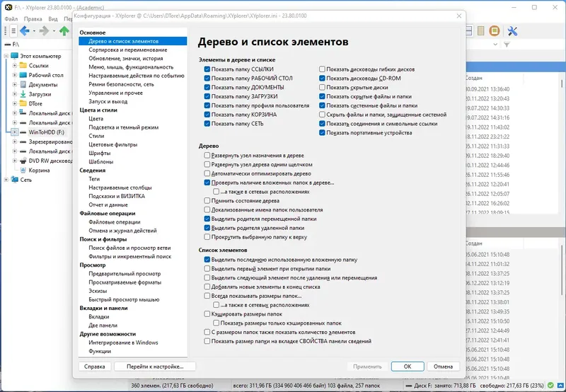
Task: Toggle 'Показать папку РАБОЧИЙ СТОЛ' checkbox
Action: coord(207,78)
